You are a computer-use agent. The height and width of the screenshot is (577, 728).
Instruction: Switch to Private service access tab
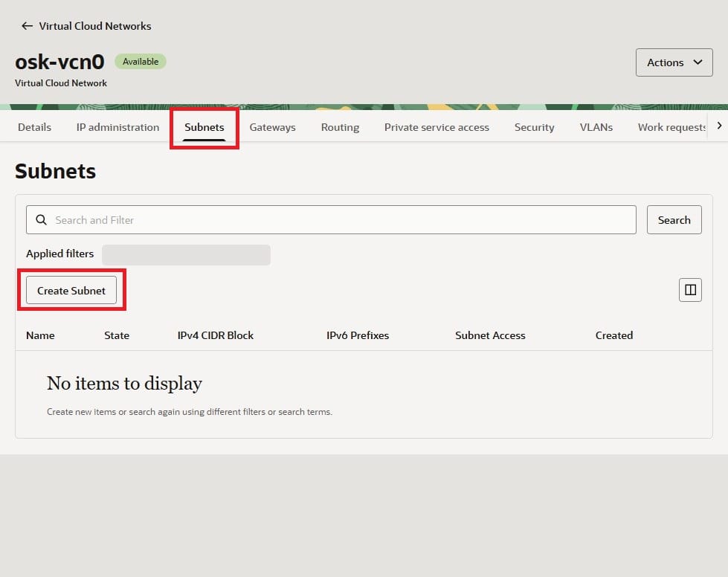click(x=437, y=127)
